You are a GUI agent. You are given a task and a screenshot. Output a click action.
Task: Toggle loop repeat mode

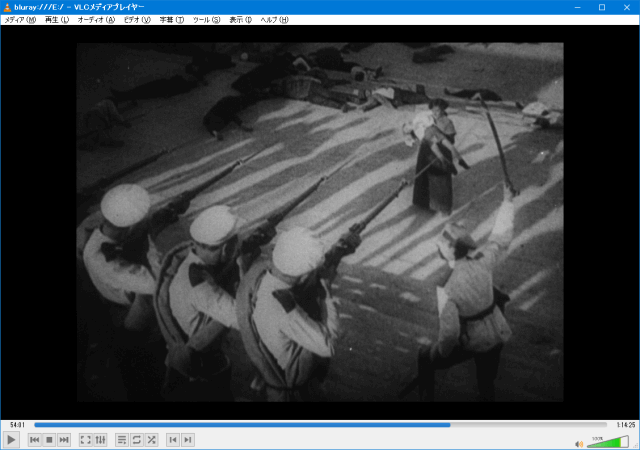[137, 440]
